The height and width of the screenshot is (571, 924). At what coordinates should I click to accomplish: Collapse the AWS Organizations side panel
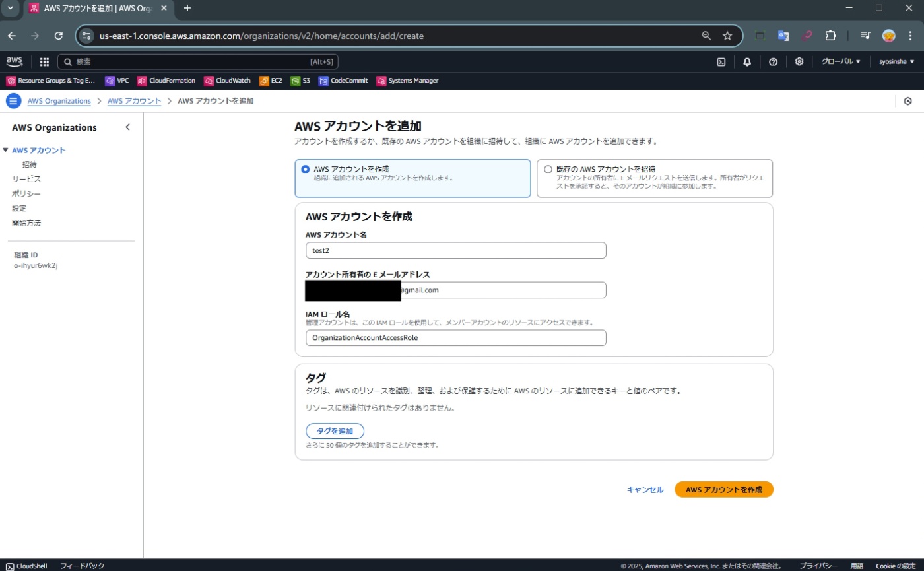(128, 127)
